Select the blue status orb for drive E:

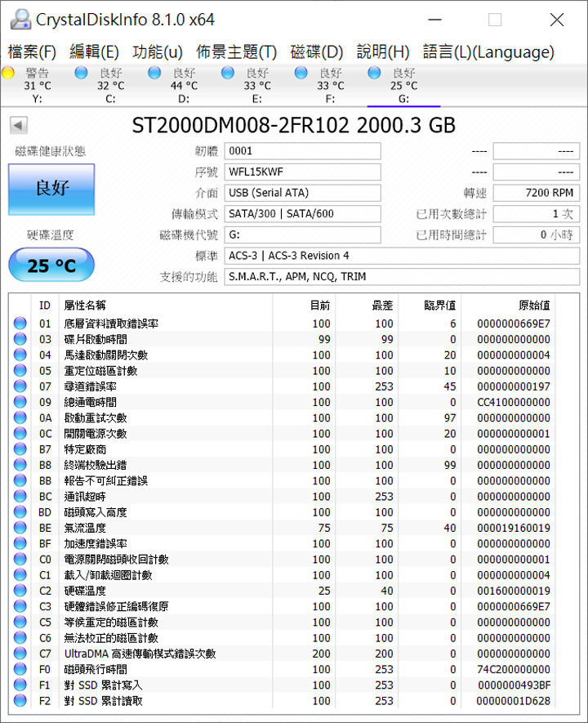(x=228, y=73)
